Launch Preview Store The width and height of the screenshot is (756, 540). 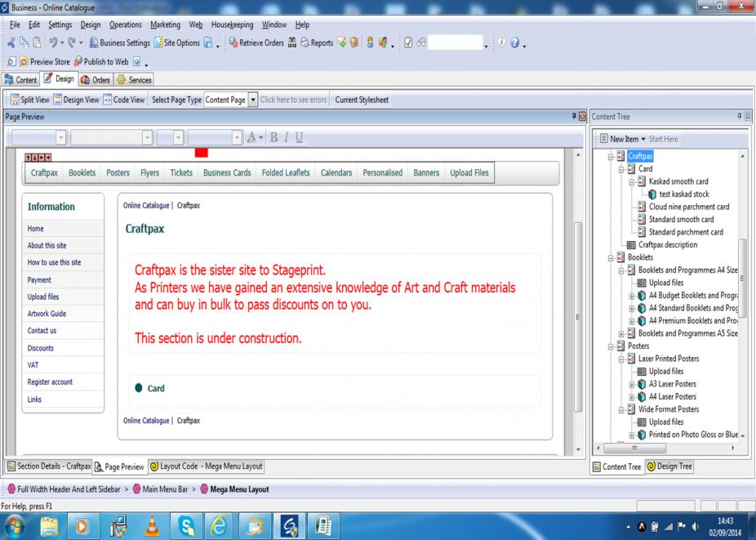pyautogui.click(x=47, y=61)
